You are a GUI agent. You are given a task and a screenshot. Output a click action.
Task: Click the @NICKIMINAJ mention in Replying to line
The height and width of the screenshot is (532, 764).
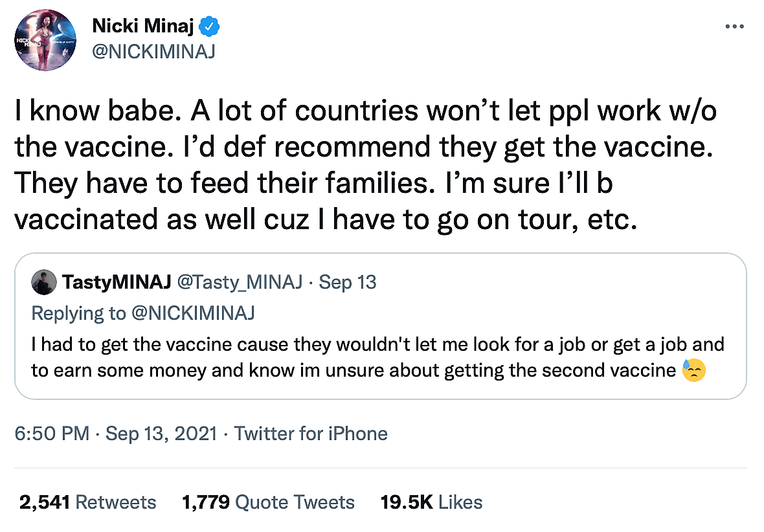[x=192, y=313]
